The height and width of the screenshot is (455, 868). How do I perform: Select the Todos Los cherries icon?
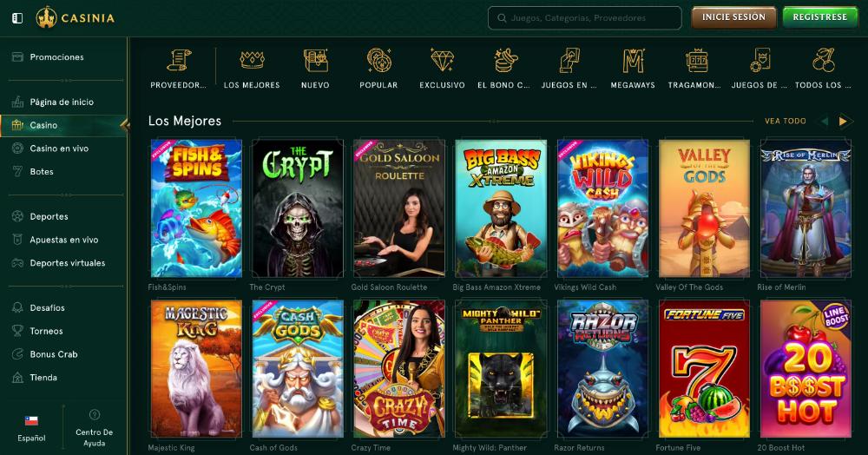pyautogui.click(x=823, y=60)
